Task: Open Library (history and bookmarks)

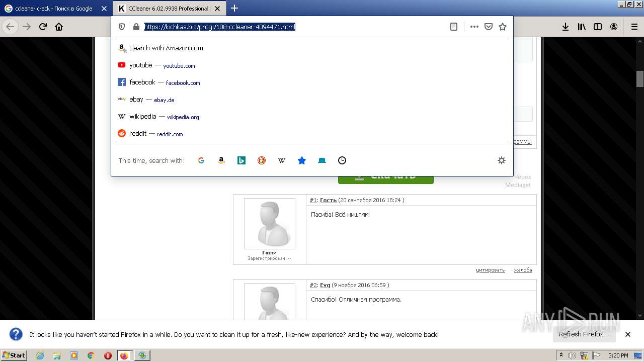Action: [582, 27]
